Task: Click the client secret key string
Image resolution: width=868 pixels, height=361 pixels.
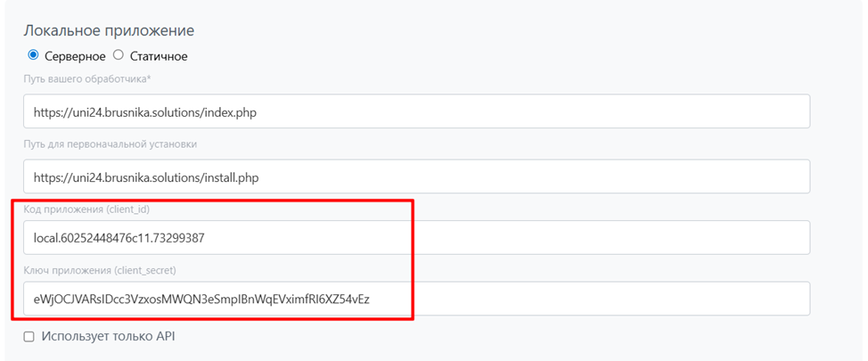Action: point(201,299)
